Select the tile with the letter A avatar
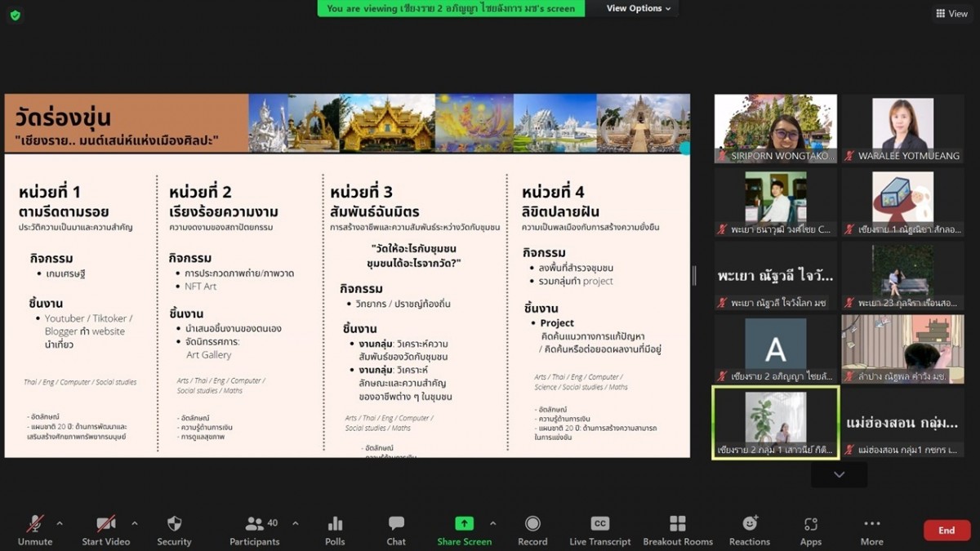 (776, 349)
